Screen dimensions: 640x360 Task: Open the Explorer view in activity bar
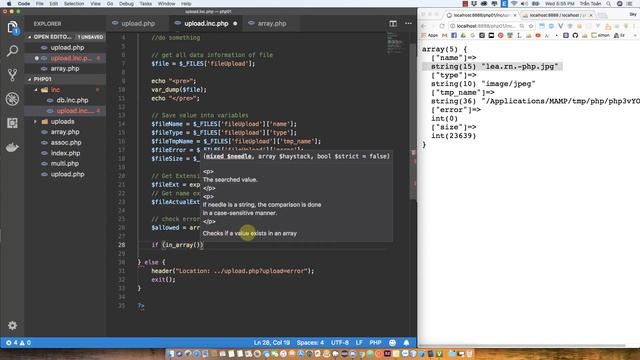(x=12, y=27)
